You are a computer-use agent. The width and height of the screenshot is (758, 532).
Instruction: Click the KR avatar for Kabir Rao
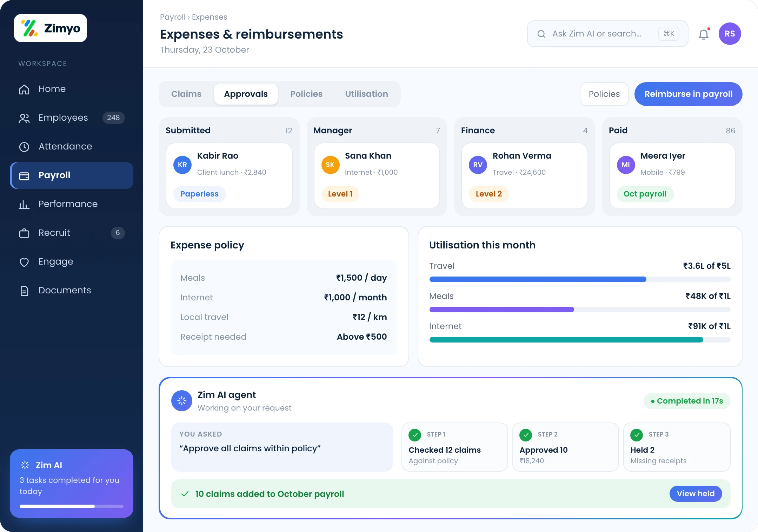pyautogui.click(x=182, y=165)
